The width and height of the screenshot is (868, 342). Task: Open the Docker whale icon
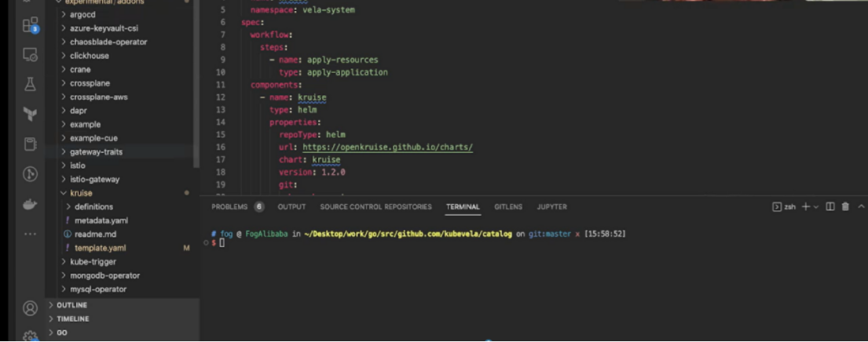pyautogui.click(x=30, y=205)
